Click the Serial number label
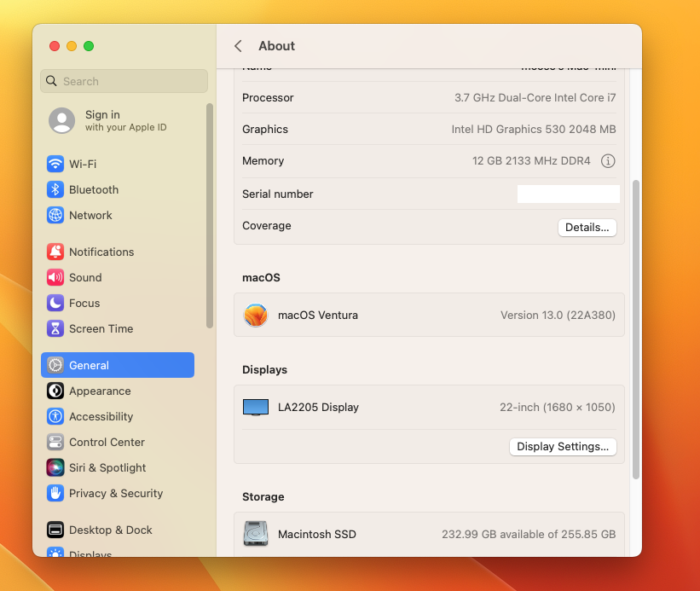Screen dimensions: 700x591 click(x=278, y=194)
